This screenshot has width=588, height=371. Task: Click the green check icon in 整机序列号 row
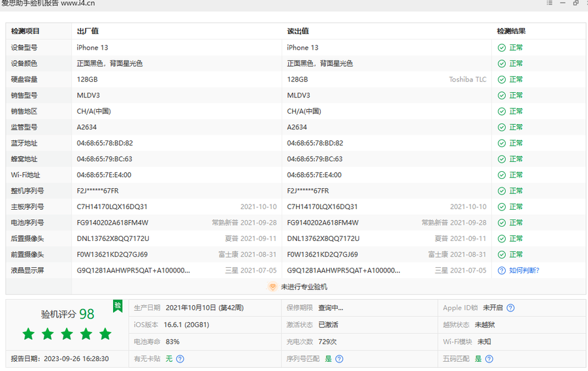(x=501, y=191)
